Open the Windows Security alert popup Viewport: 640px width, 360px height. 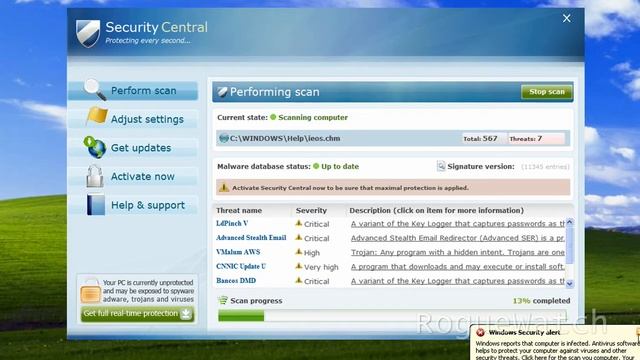tap(555, 343)
